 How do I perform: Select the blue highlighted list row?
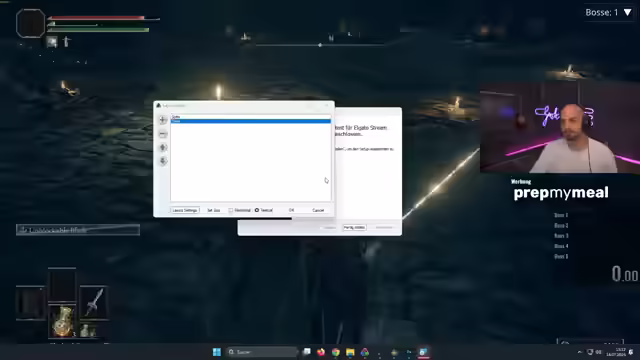(x=250, y=121)
